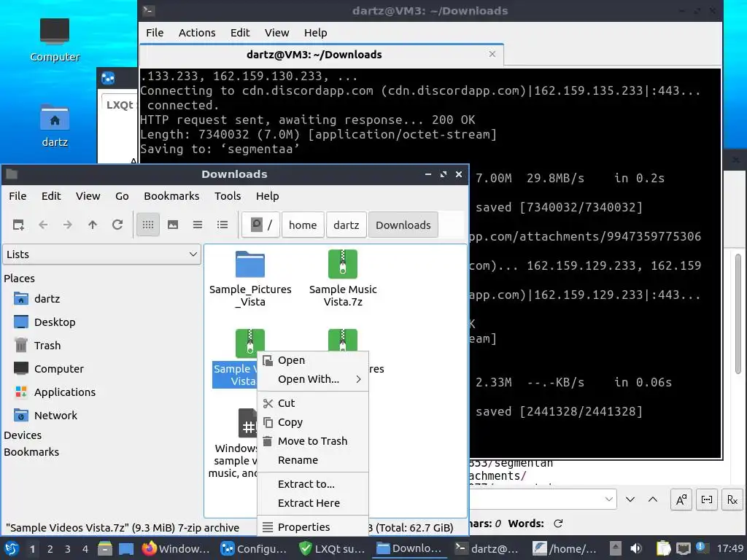
Task: Open file manager View menu
Action: pos(88,196)
